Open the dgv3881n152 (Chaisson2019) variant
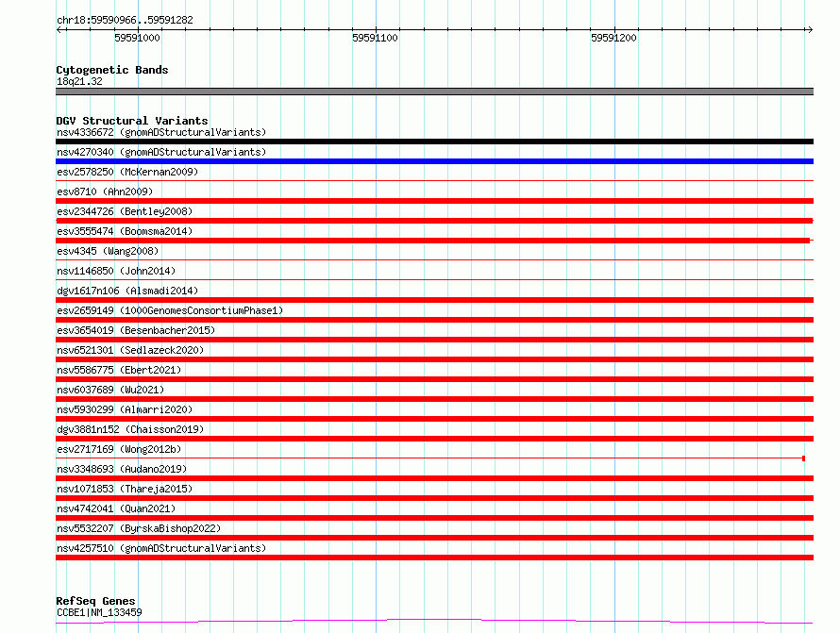This screenshot has width=840, height=633. point(129,429)
